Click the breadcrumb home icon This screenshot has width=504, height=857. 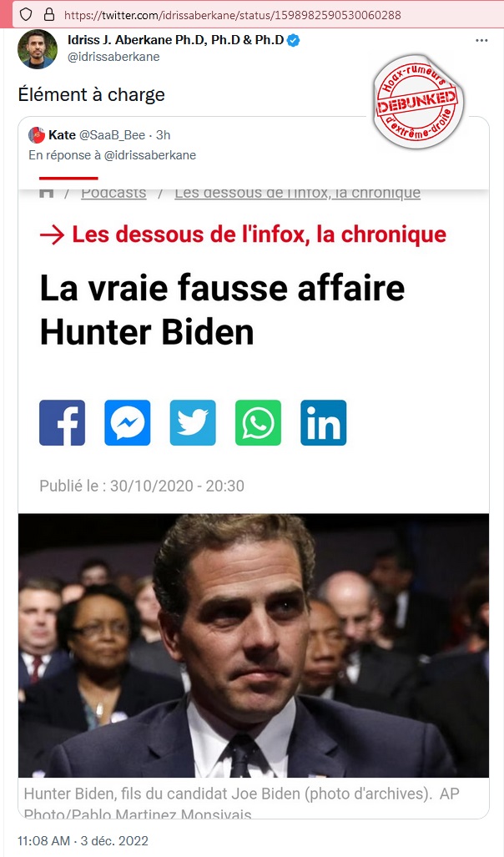[47, 193]
